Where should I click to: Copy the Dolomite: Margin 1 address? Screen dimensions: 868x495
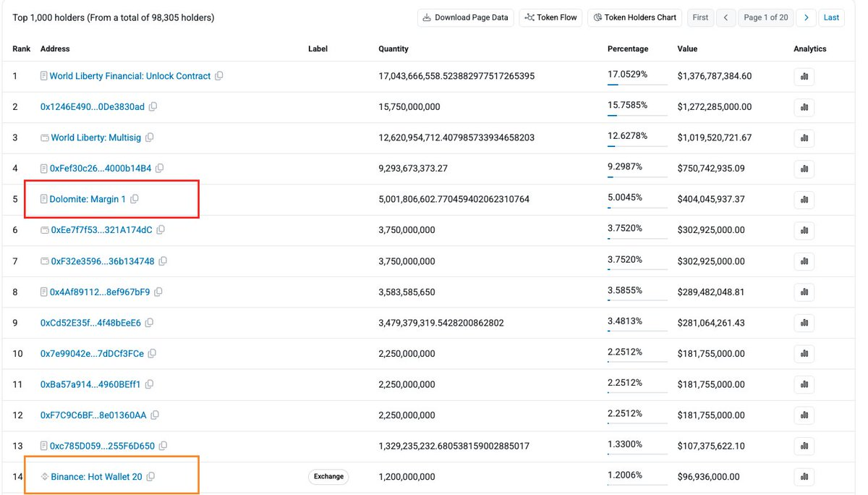[x=134, y=199]
